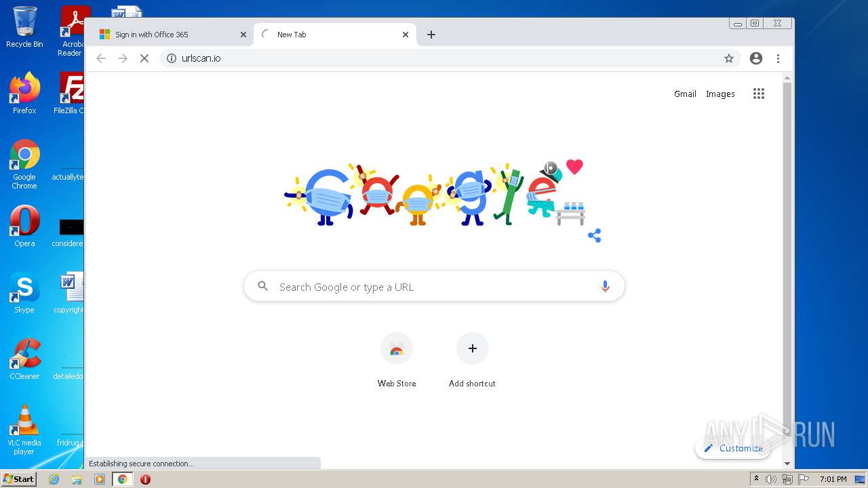
Task: Add a new shortcut tile
Action: tap(472, 361)
